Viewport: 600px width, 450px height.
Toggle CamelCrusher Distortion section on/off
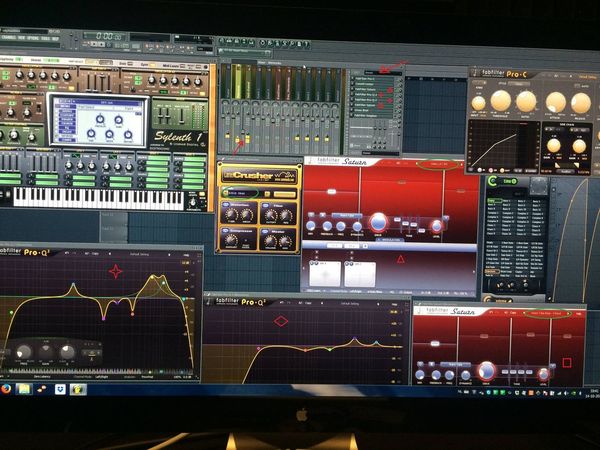pos(225,205)
